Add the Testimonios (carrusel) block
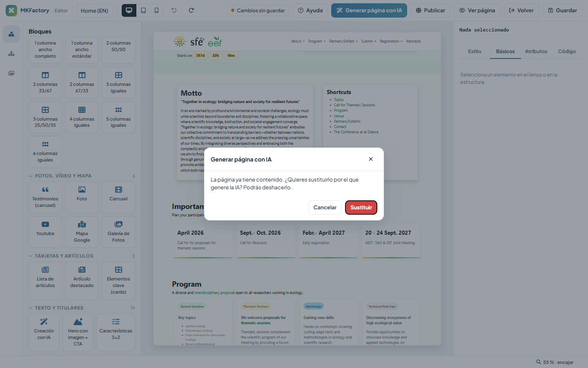 pos(45,197)
